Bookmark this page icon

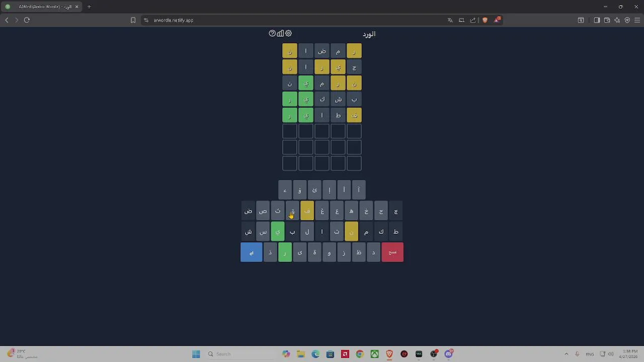133,20
